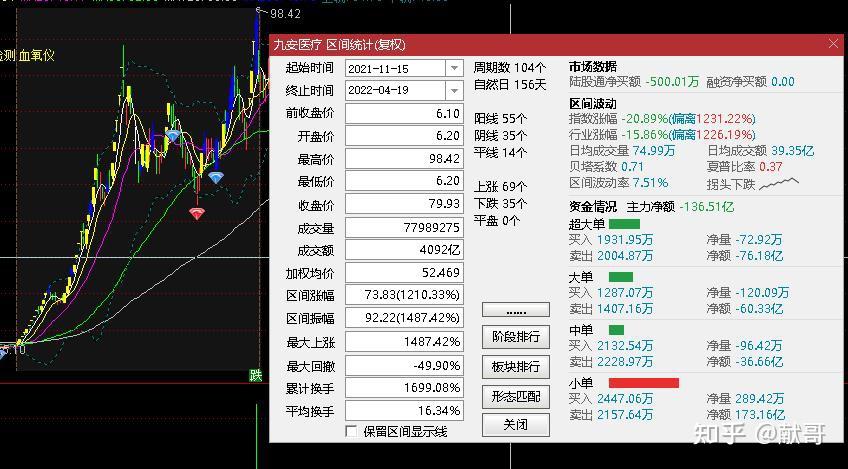This screenshot has height=469, width=848.
Task: Click 超大单 净额 -76.18亿 value
Action: [x=759, y=255]
